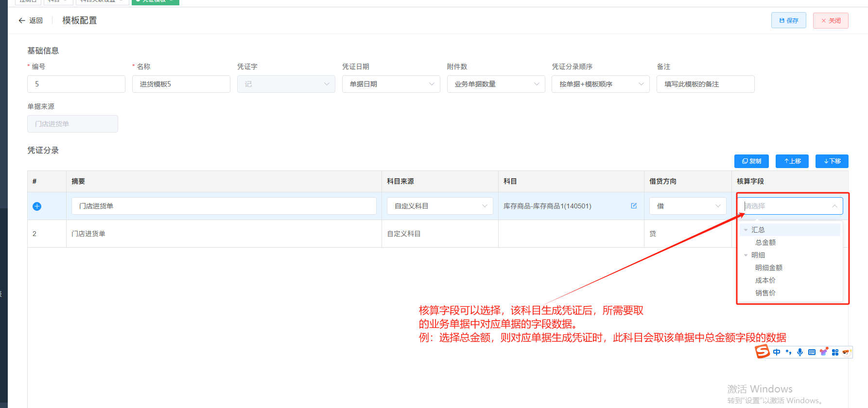The width and height of the screenshot is (868, 408).
Task: Click the 摘要 input in row 1
Action: coord(224,206)
